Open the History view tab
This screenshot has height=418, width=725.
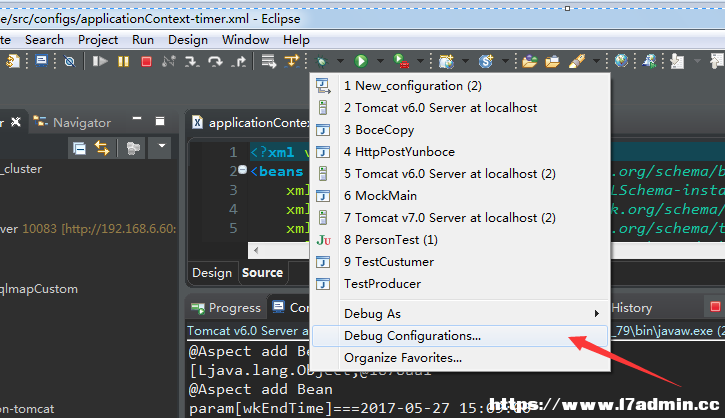pyautogui.click(x=632, y=308)
